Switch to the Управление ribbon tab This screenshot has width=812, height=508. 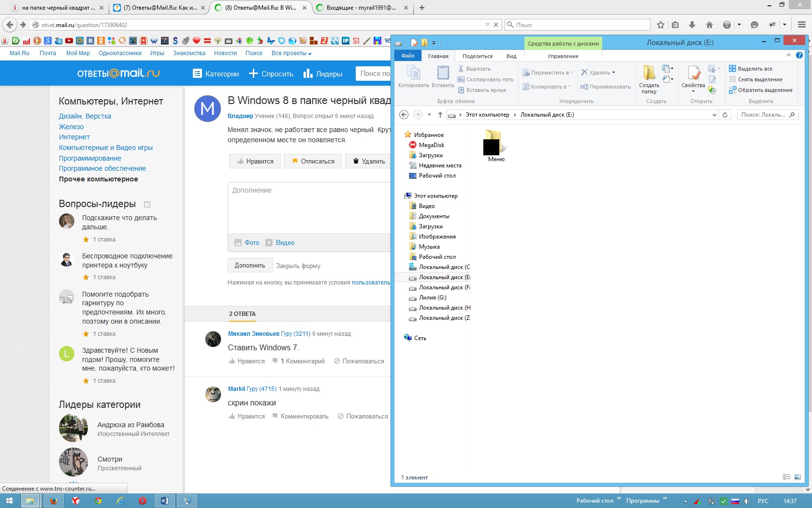click(x=563, y=56)
